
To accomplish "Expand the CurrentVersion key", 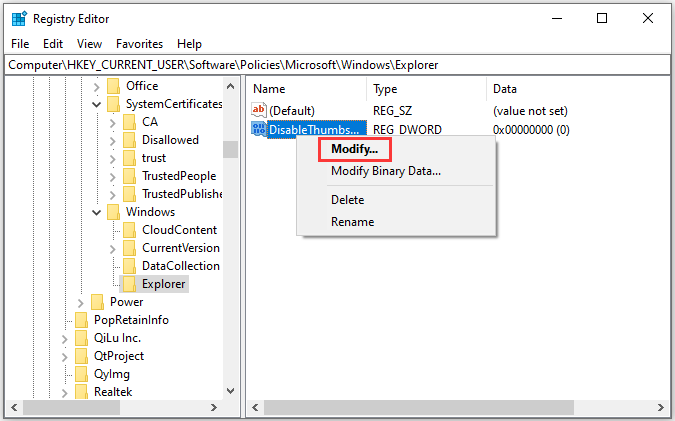I will click(113, 249).
